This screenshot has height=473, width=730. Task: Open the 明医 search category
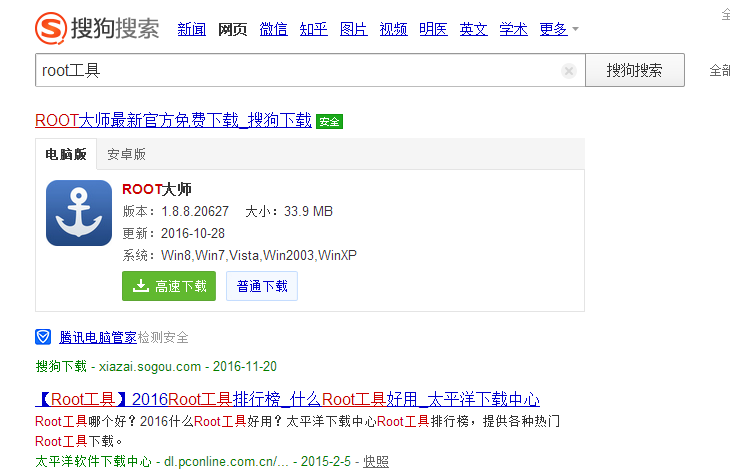[x=433, y=29]
